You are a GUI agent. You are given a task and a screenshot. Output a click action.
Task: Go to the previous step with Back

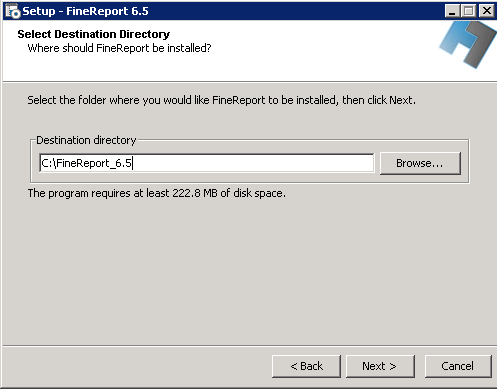point(306,366)
